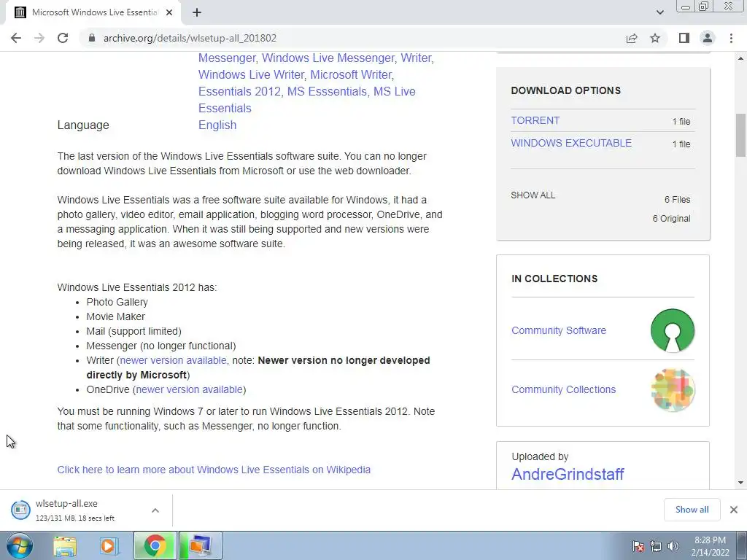Close the downloads bar
747x560 pixels.
click(x=734, y=510)
